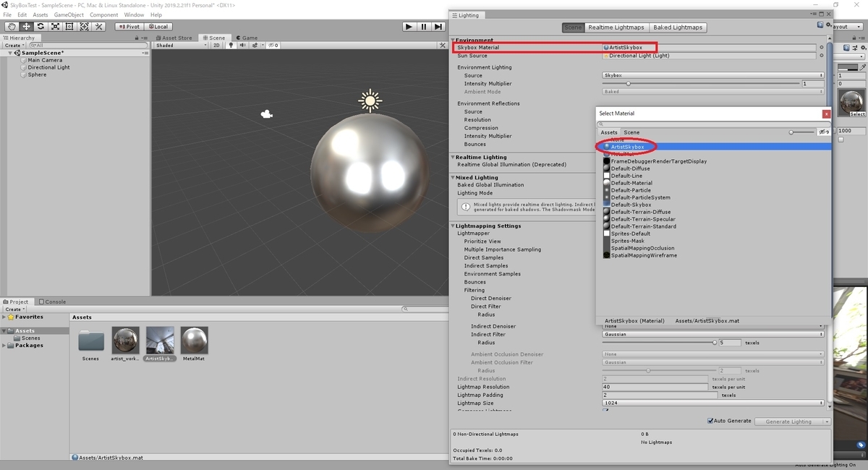Image resolution: width=868 pixels, height=470 pixels.
Task: Switch to the Console tab
Action: click(x=52, y=302)
